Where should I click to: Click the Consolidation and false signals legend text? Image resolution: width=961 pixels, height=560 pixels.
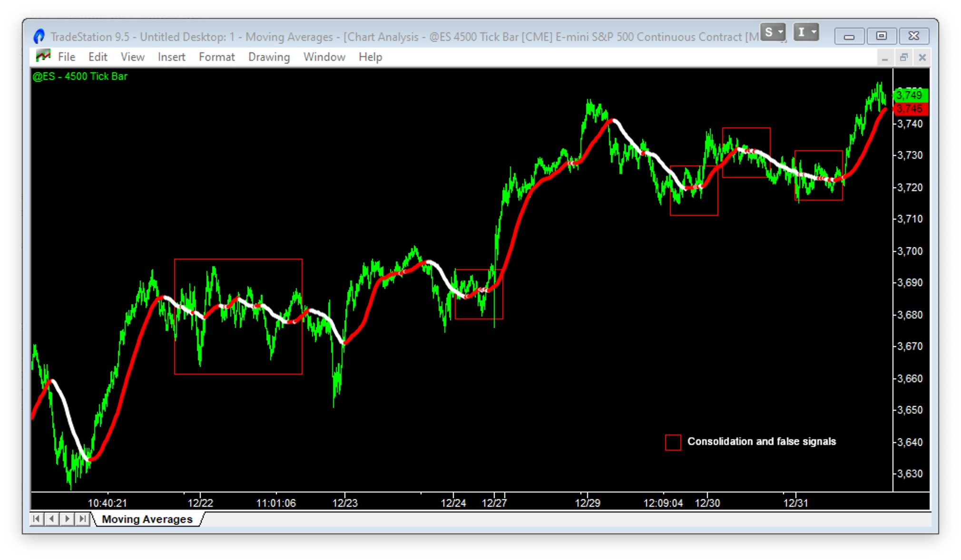click(761, 442)
